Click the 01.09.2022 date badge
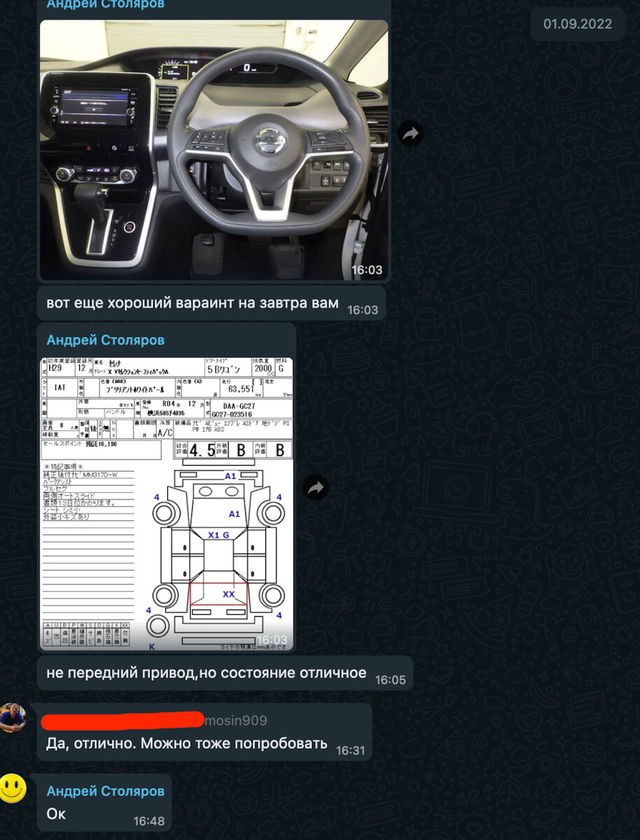 [578, 24]
